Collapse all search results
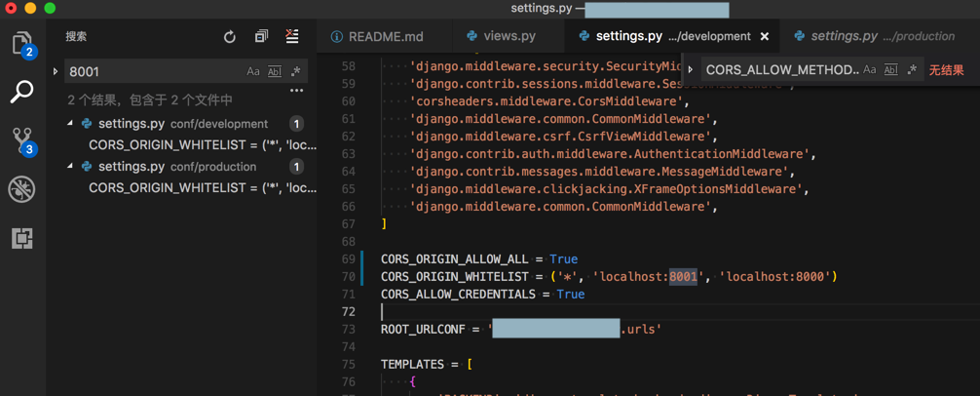 click(x=261, y=37)
